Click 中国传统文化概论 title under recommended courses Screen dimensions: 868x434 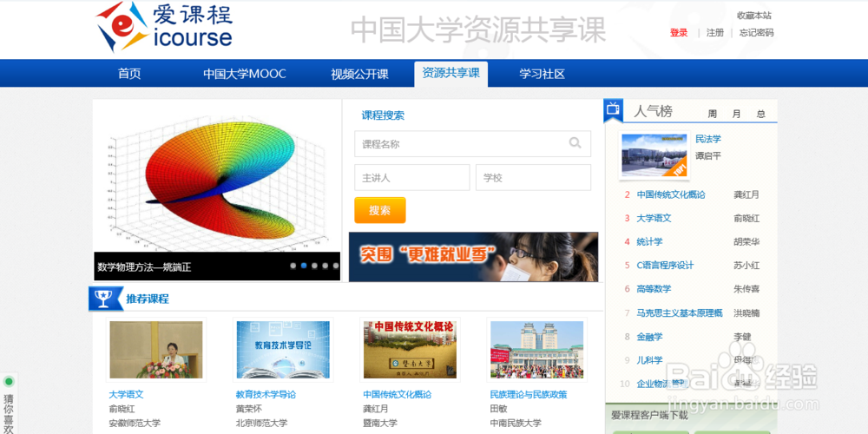pos(397,395)
